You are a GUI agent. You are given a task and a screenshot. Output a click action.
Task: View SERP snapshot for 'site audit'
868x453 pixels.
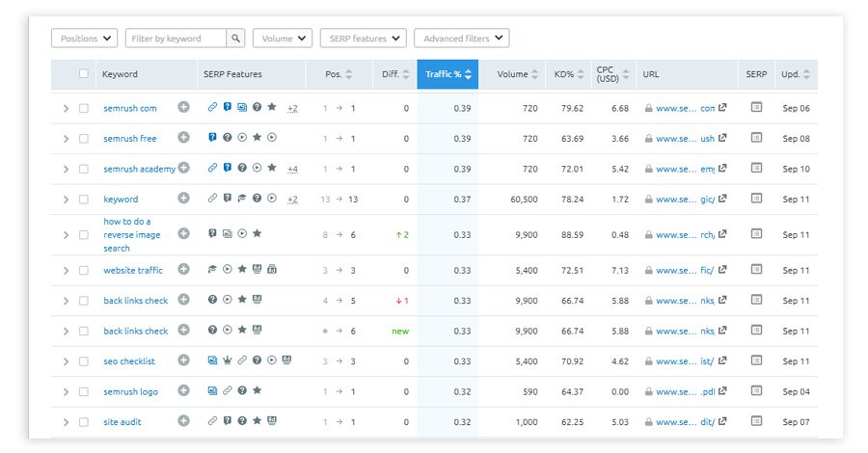point(756,421)
